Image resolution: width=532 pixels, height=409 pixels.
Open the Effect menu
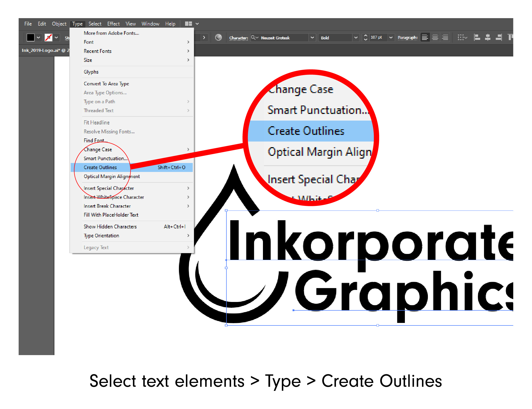113,24
